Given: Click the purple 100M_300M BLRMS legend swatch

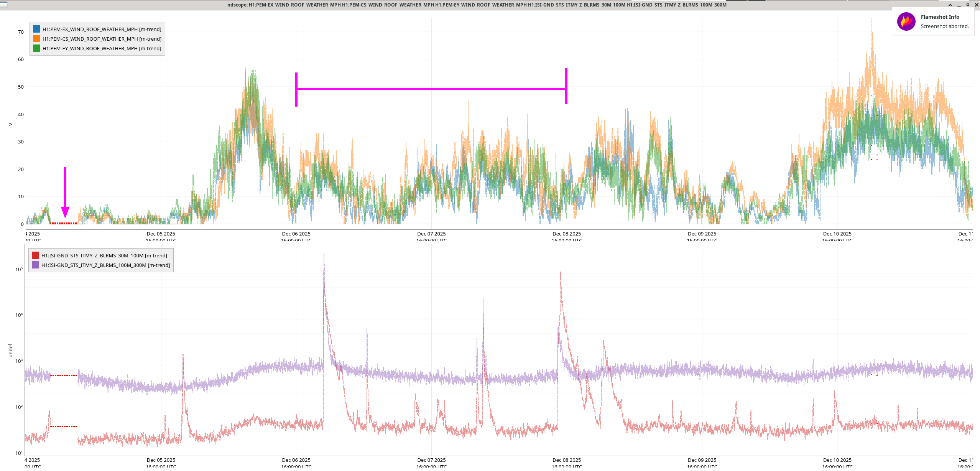Looking at the screenshot, I should pyautogui.click(x=35, y=265).
